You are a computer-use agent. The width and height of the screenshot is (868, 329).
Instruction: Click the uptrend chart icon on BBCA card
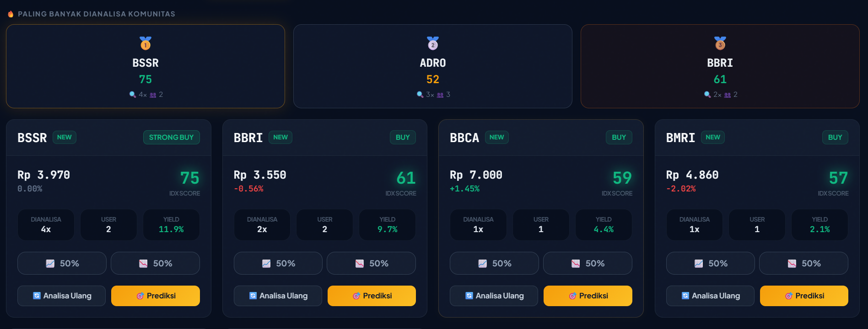pos(482,264)
